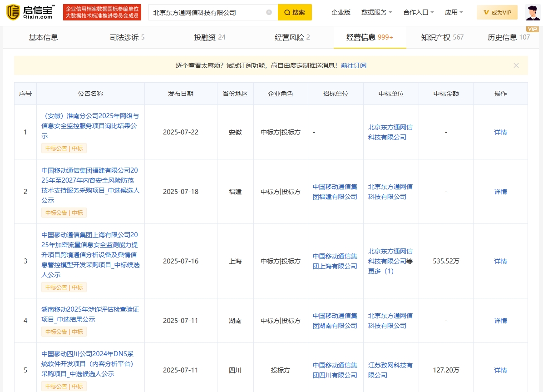Click the 发布日期 column header

coord(181,94)
